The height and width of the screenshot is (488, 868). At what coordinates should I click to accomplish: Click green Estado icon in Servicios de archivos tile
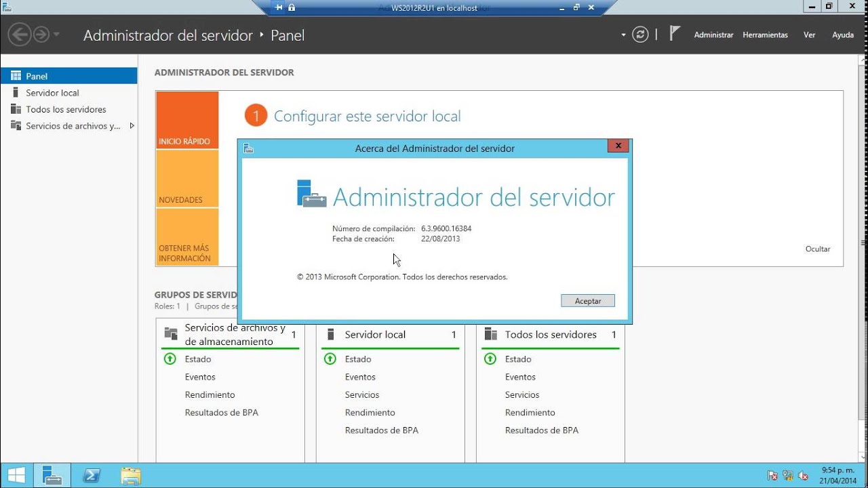pyautogui.click(x=170, y=359)
